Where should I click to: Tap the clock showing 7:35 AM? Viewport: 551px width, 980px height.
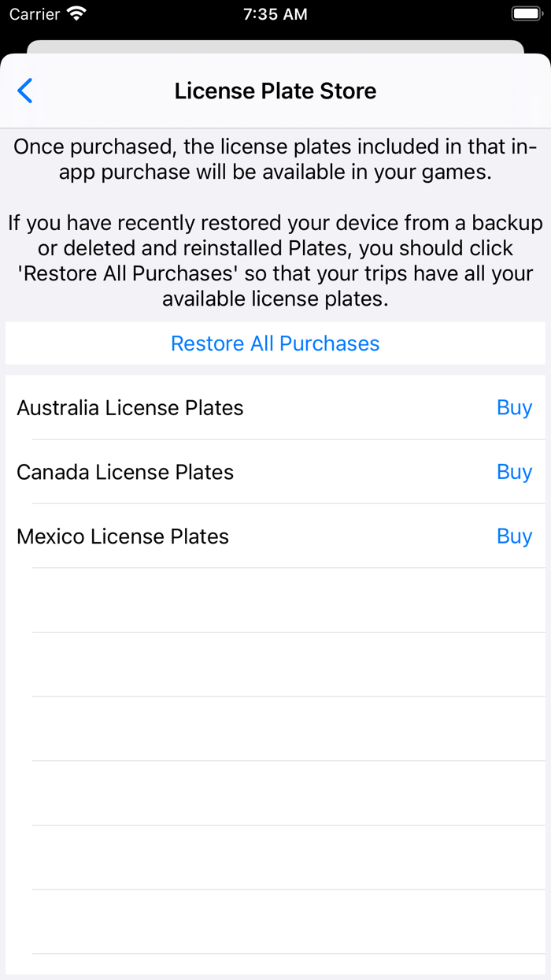[275, 13]
